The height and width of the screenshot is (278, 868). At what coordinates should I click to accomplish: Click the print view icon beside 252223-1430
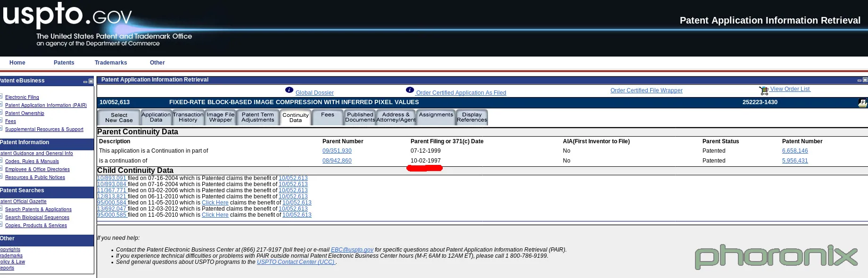tap(862, 103)
